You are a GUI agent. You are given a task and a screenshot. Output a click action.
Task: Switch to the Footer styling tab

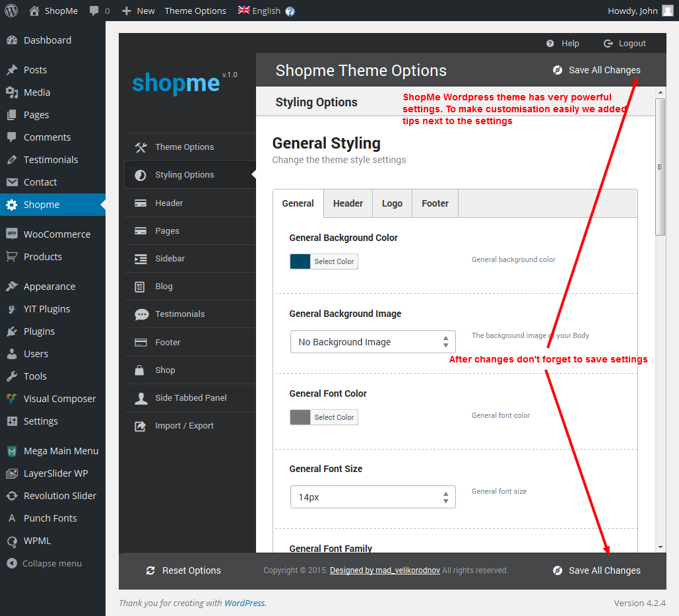[435, 203]
